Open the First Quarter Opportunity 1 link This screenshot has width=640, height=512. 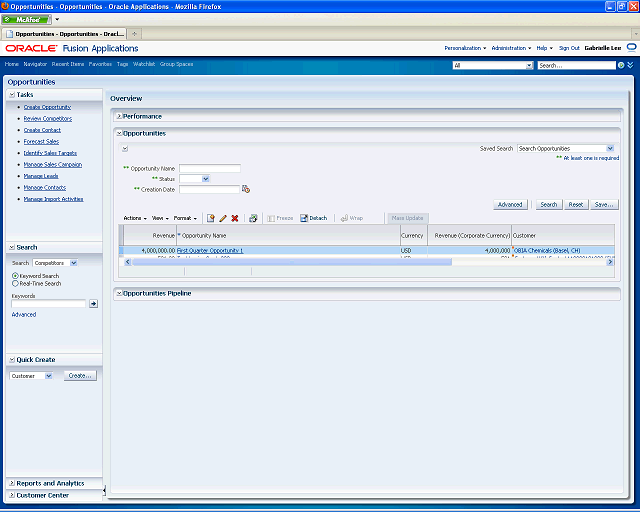pos(210,251)
